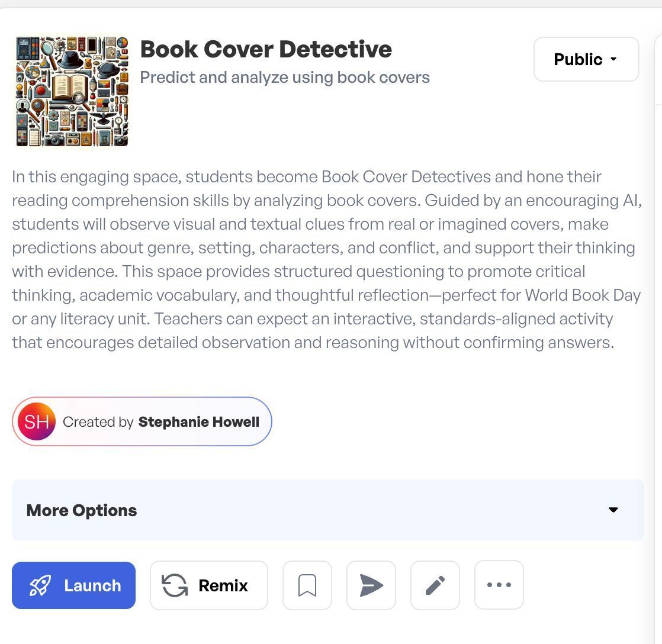Edit the space using the pencil icon

(435, 585)
